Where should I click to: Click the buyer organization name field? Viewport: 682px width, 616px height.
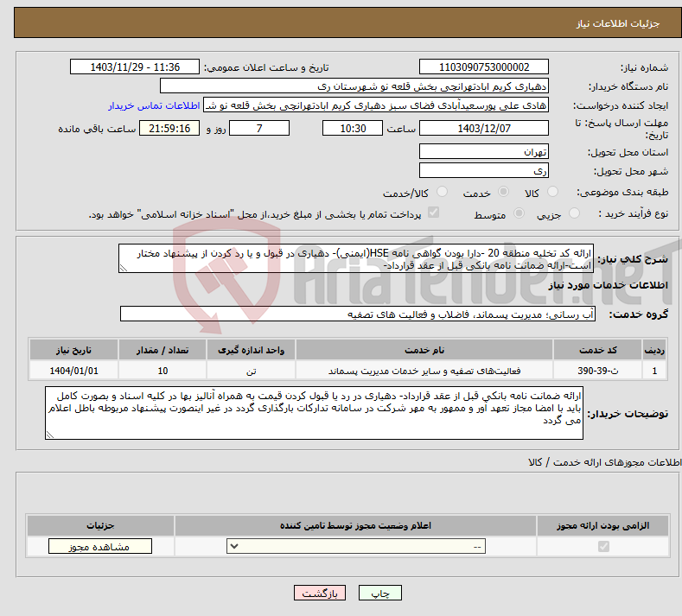click(354, 86)
